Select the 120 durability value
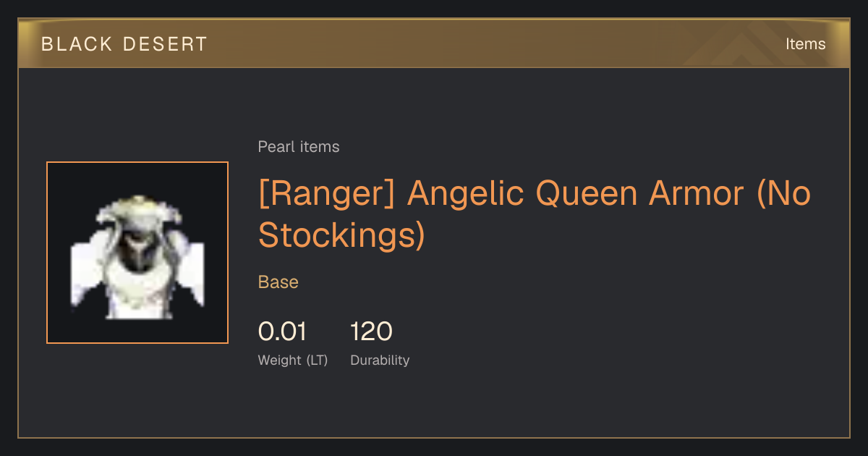The width and height of the screenshot is (868, 456). 371,332
